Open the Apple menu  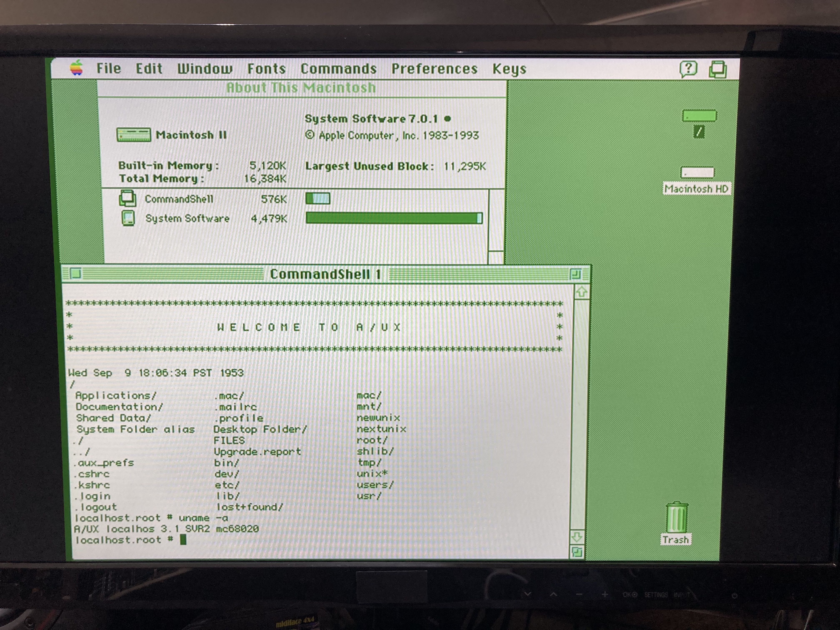point(76,68)
